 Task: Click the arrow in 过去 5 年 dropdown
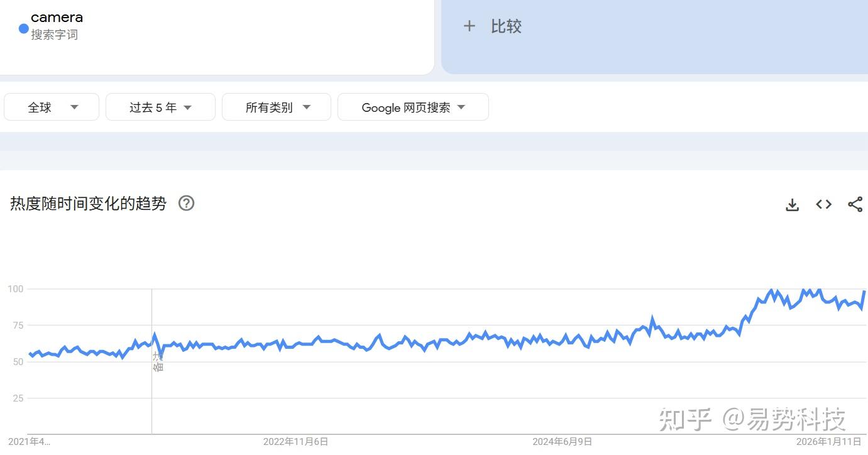click(187, 107)
